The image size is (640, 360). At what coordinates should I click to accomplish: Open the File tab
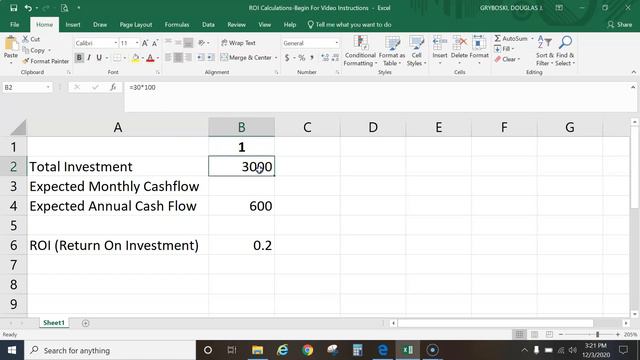[15, 24]
